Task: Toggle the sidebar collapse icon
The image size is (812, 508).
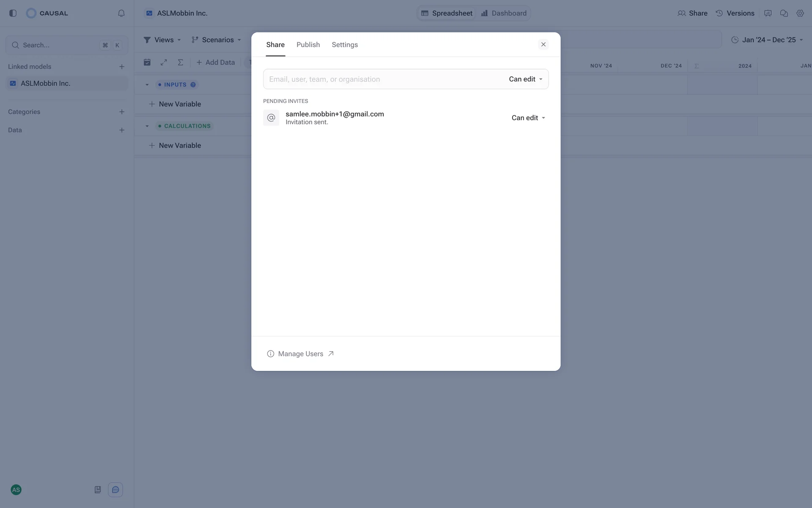Action: [x=13, y=13]
